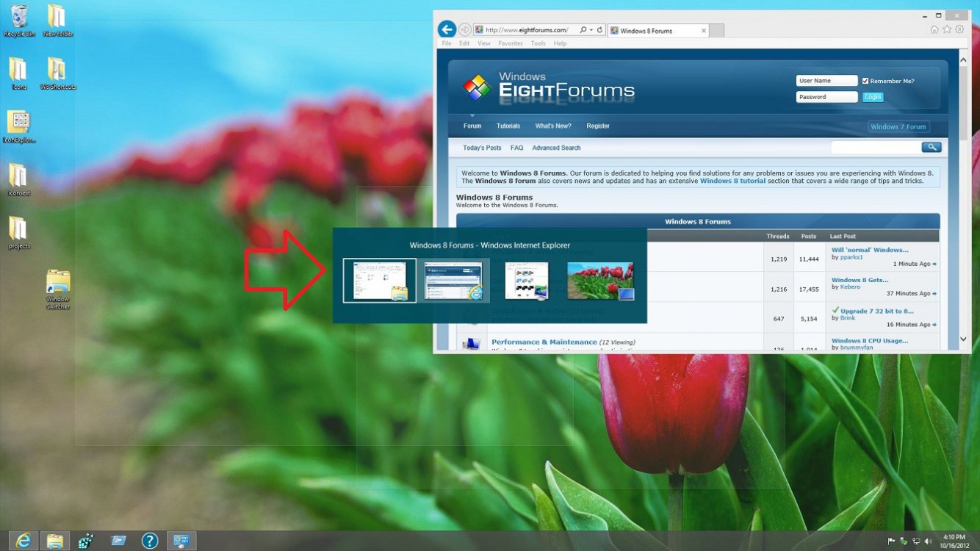Open browser settings via the gear icon
Viewport: 980px width, 551px height.
(959, 29)
